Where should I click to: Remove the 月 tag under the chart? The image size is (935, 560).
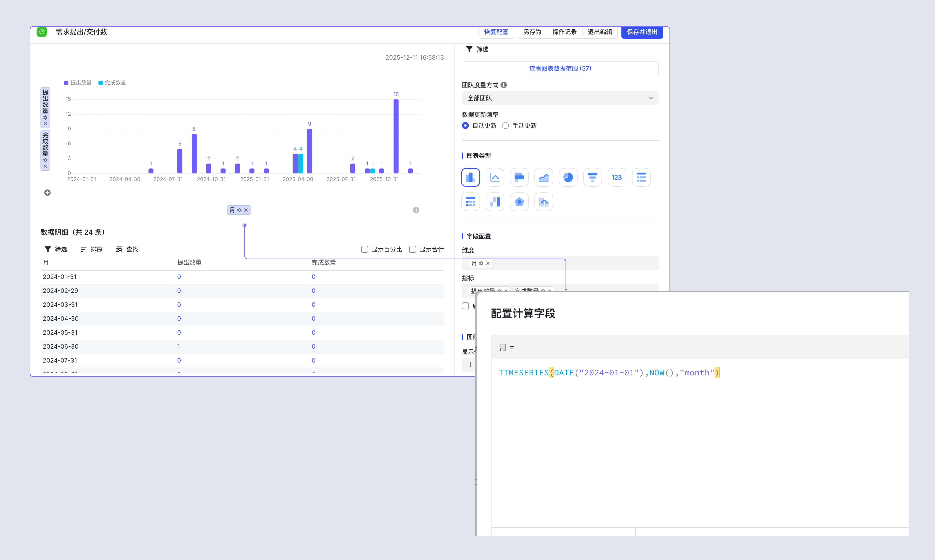(246, 210)
